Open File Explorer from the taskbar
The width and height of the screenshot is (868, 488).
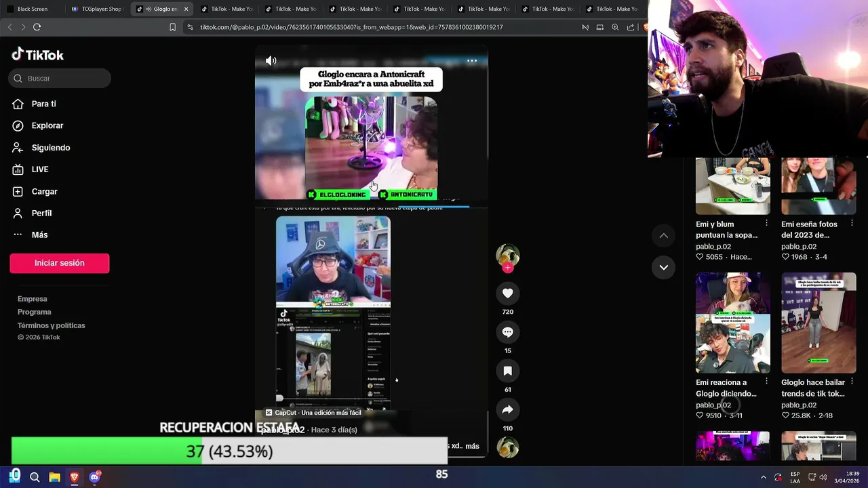point(54,477)
